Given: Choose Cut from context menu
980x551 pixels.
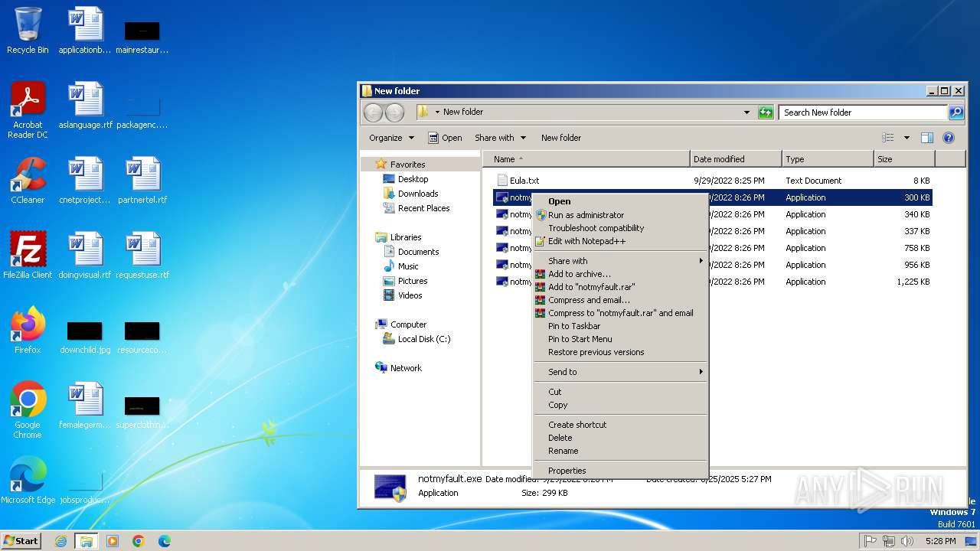Looking at the screenshot, I should [x=620, y=392].
